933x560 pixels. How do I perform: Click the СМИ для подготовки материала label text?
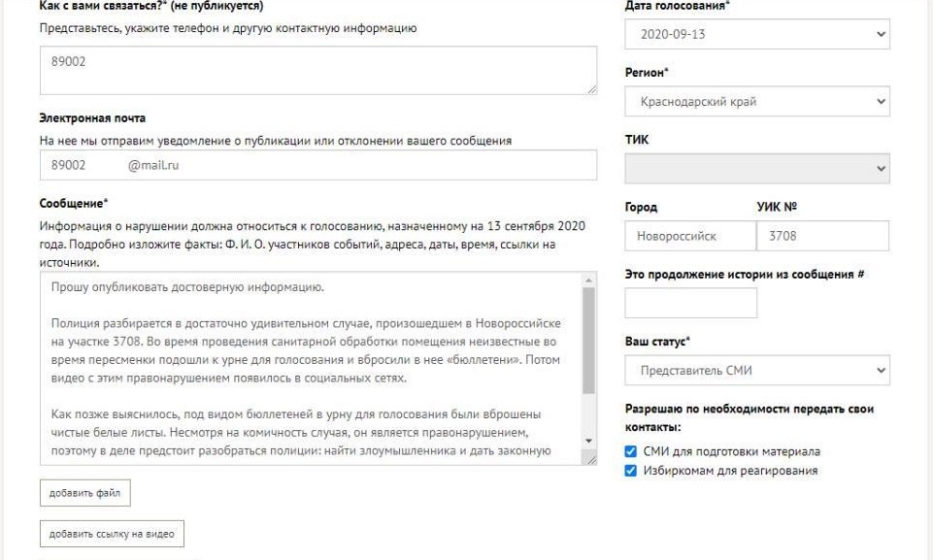pyautogui.click(x=732, y=451)
